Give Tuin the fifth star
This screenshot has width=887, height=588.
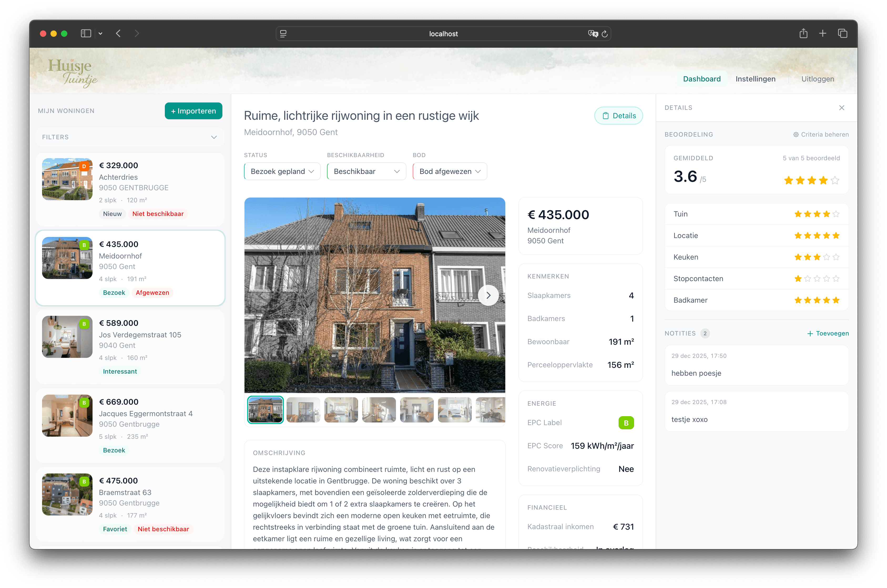coord(835,214)
